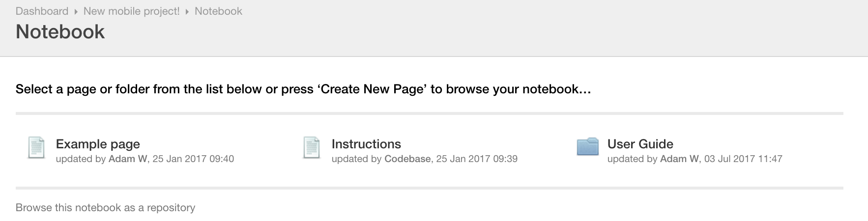
Task: Click the breadcrumb arrow after New mobile project!
Action: (x=187, y=11)
